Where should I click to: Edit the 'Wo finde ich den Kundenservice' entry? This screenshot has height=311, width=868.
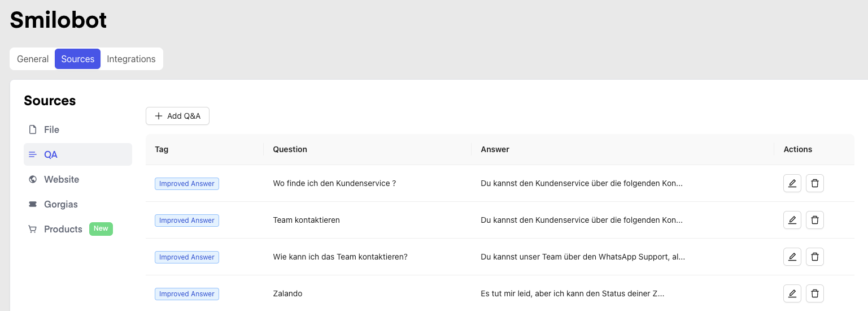tap(792, 183)
